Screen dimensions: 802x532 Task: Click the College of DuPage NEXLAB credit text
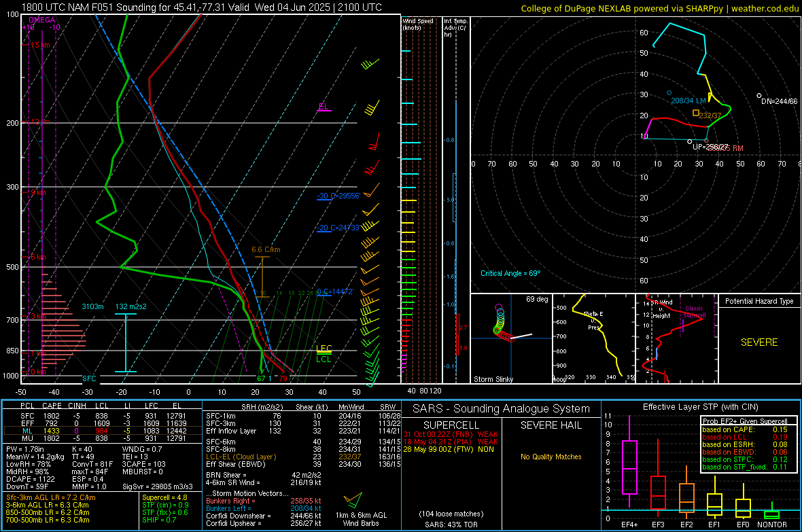click(x=659, y=8)
